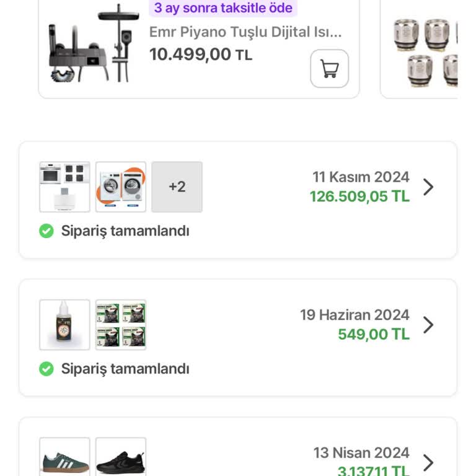Open the 13 Nisan 2024 order chevron
The height and width of the screenshot is (476, 476).
428,462
